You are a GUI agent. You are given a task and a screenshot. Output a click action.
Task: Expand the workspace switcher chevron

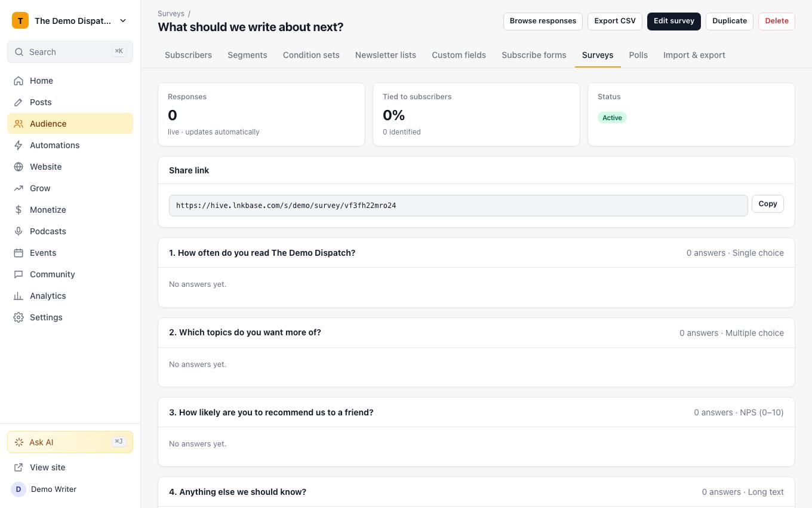(x=123, y=21)
